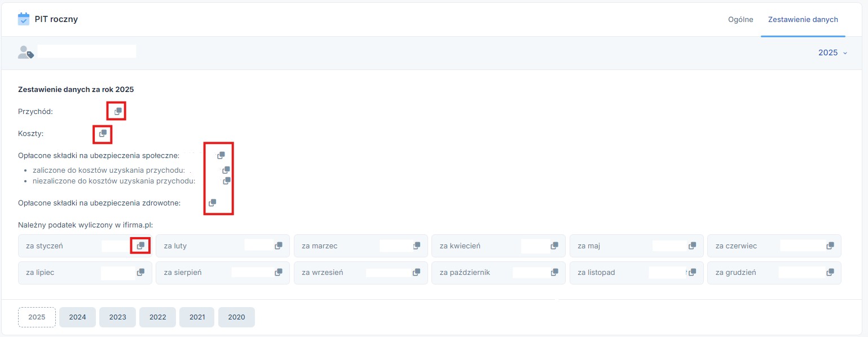868x337 pixels.
Task: Copy the Przychód value
Action: tap(118, 112)
